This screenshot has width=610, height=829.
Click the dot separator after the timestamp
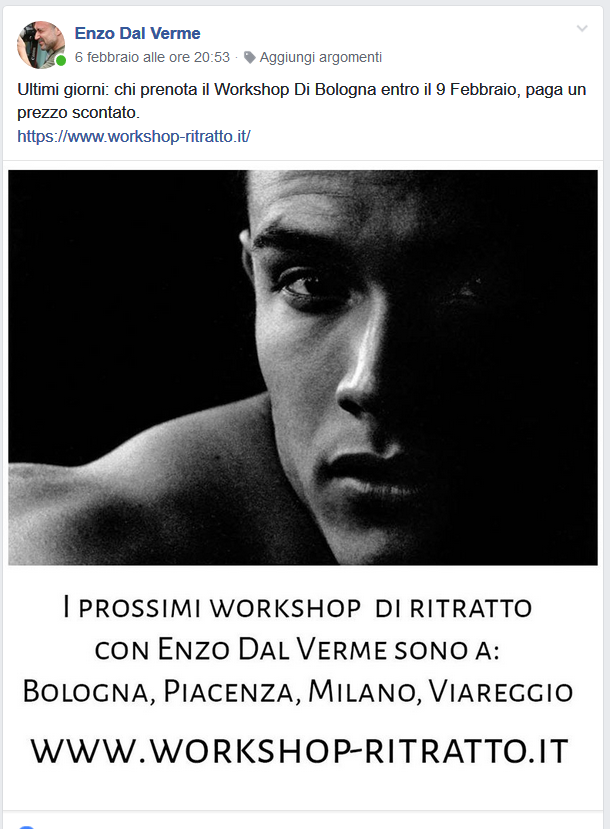(236, 57)
